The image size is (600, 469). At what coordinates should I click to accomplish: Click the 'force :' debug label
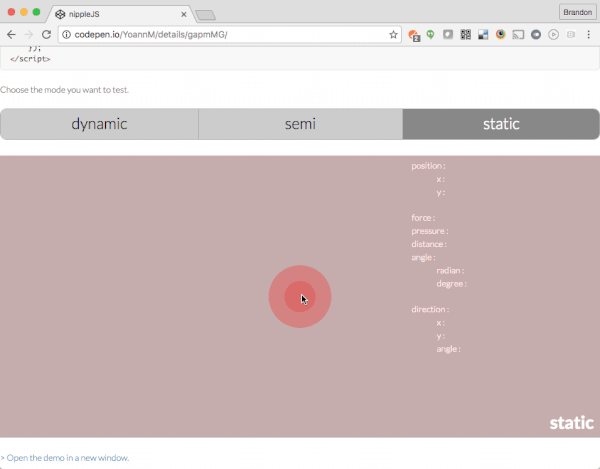click(x=423, y=218)
